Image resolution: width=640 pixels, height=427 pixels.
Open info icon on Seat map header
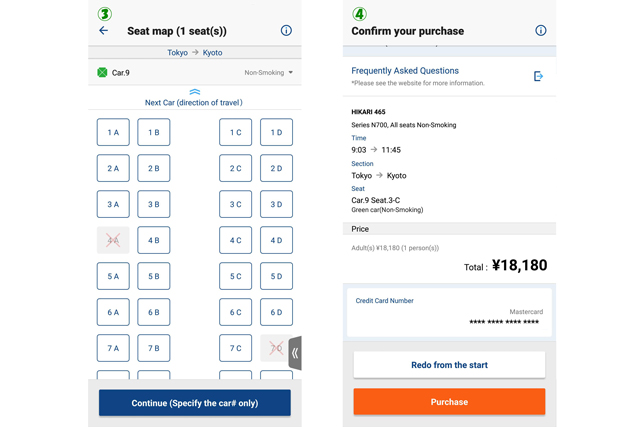[x=286, y=31]
